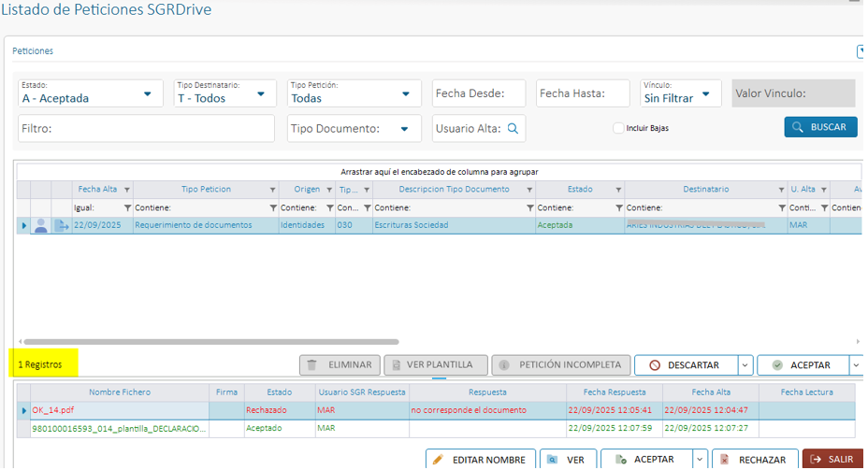This screenshot has width=868, height=470.
Task: Click the magnifier icon in Usuario Alta field
Action: (x=513, y=129)
